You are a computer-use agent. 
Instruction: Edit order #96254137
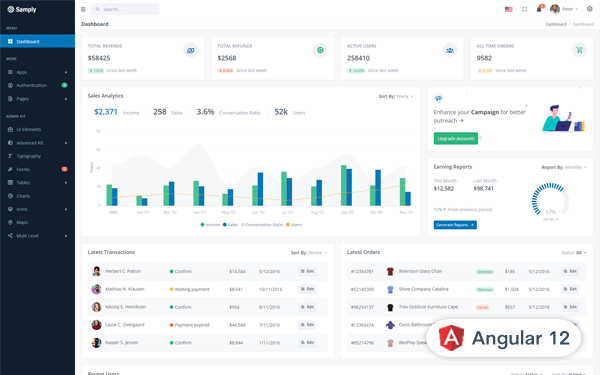point(570,307)
